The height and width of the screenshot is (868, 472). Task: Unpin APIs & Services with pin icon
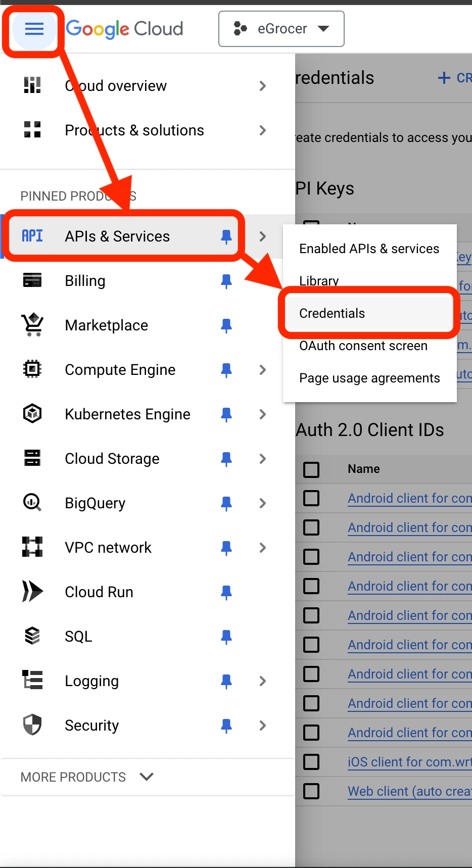tap(226, 236)
